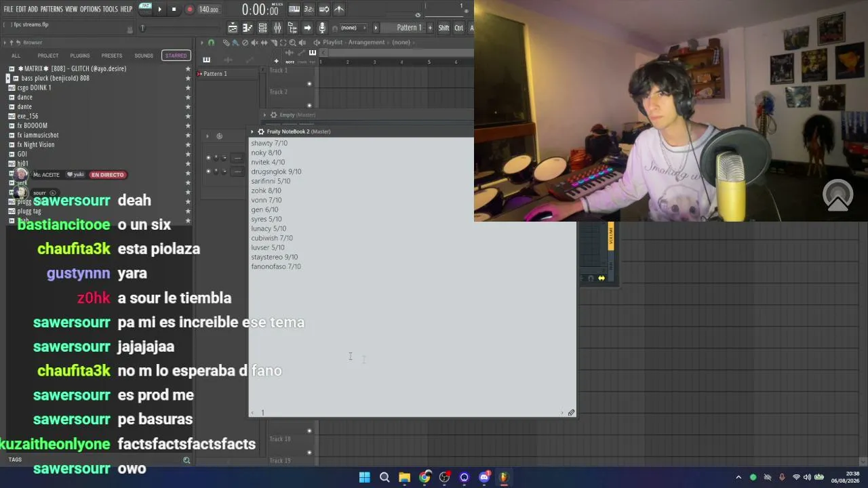Toggle the Browser/plugin picker view icon
The image size is (868, 488).
point(292,28)
